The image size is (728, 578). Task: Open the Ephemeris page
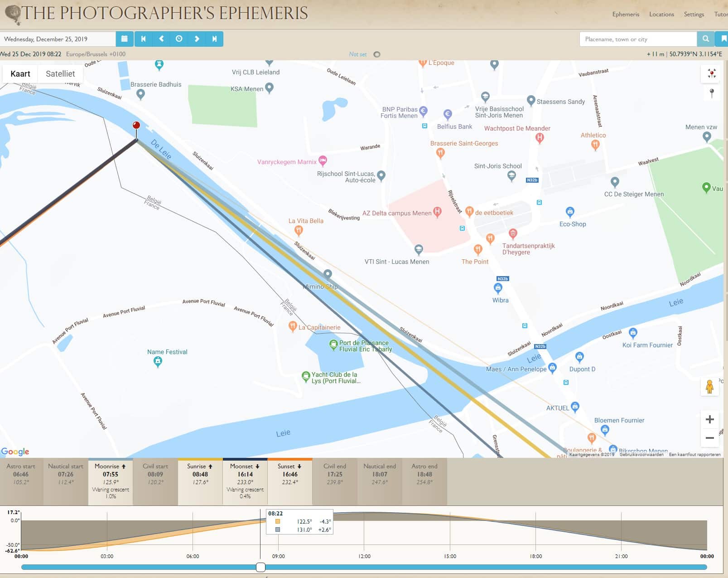(x=626, y=14)
